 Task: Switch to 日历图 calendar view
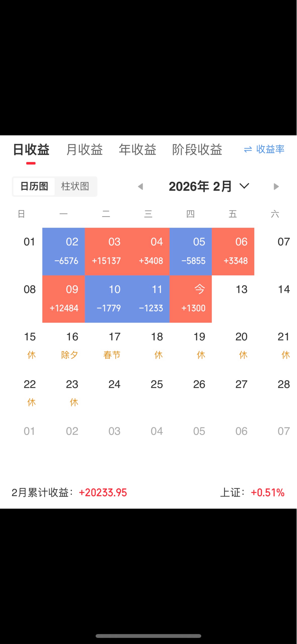(34, 186)
